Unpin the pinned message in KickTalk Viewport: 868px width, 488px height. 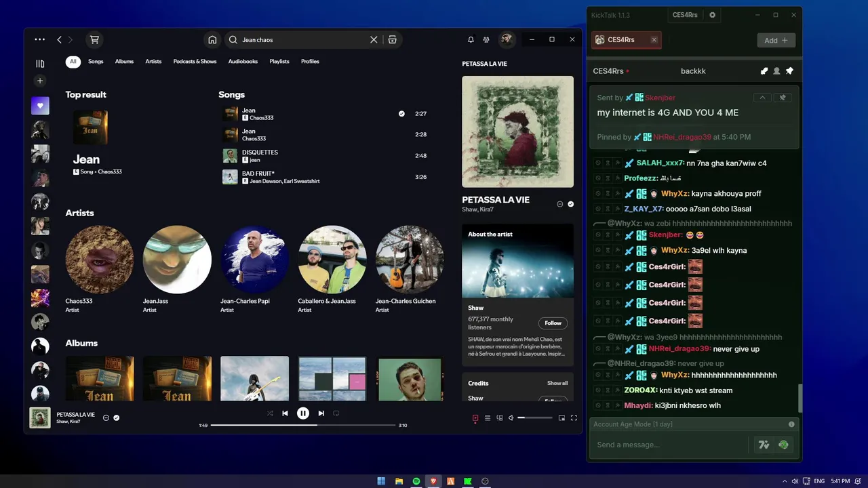coord(783,98)
